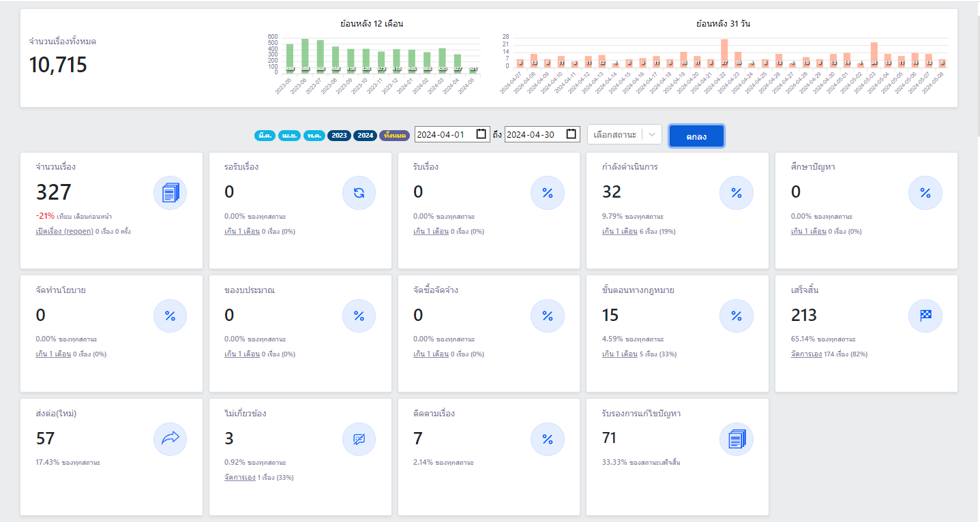The width and height of the screenshot is (980, 522).
Task: Click the icon in ไม่เกี่ยวข้อง card
Action: tap(359, 439)
